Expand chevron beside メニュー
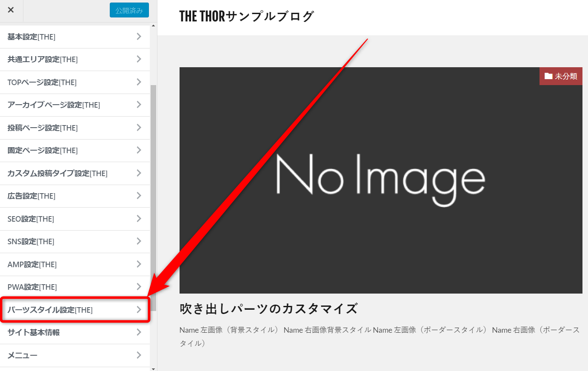 coord(139,355)
